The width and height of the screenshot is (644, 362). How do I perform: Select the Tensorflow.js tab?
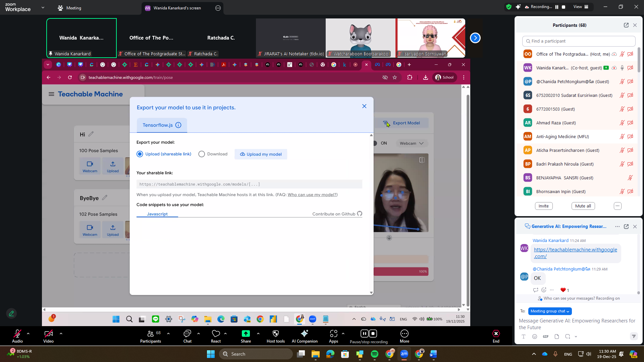(x=158, y=125)
